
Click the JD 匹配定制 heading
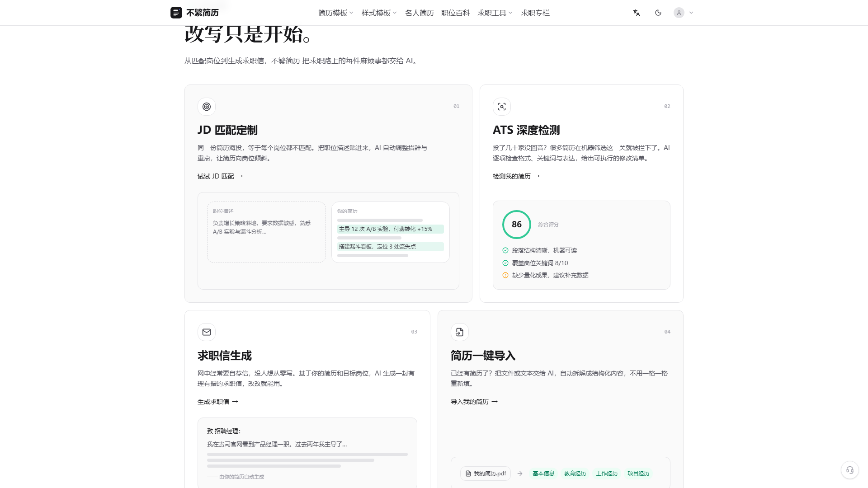coord(227,130)
